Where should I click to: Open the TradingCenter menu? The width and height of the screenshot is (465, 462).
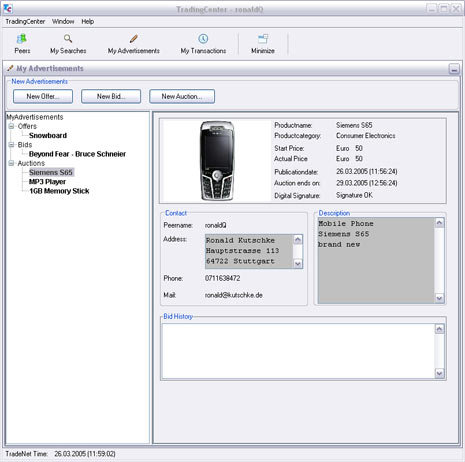click(25, 22)
